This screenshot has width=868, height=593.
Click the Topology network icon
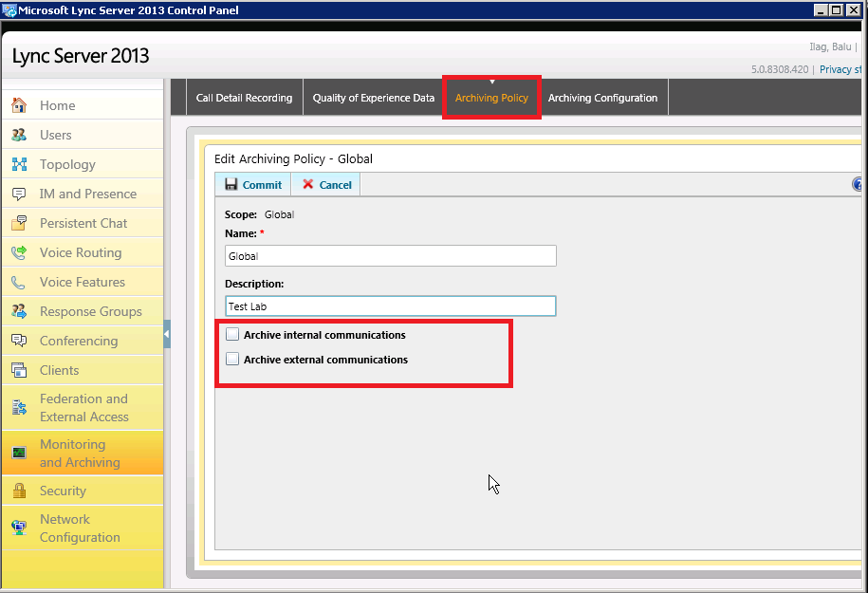(x=19, y=164)
